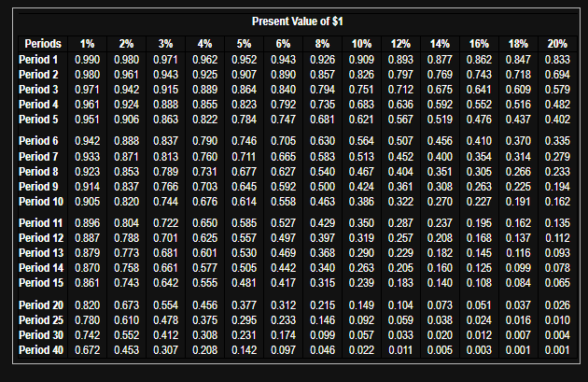Select value 0.453 in Period 40 row

pos(126,350)
